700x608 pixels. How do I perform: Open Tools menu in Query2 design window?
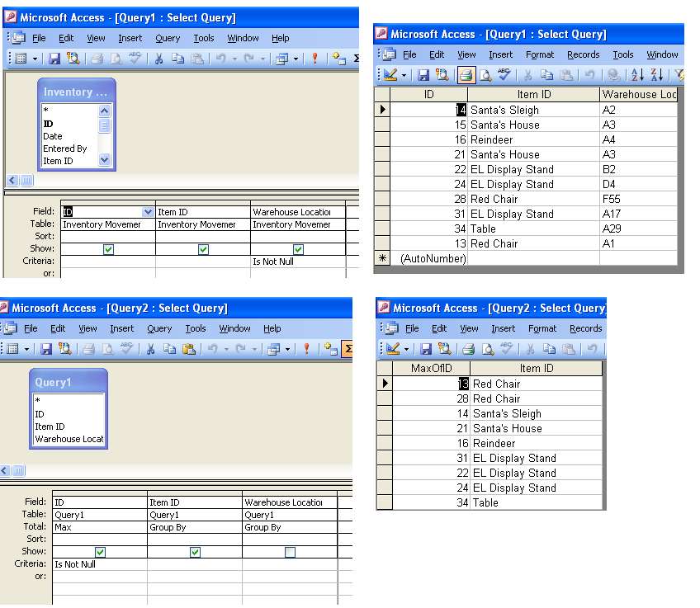196,329
